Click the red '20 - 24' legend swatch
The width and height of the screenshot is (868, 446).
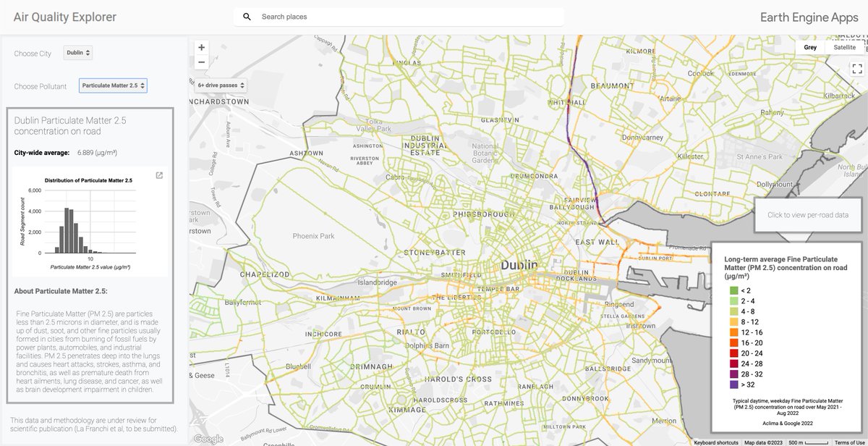click(x=734, y=353)
